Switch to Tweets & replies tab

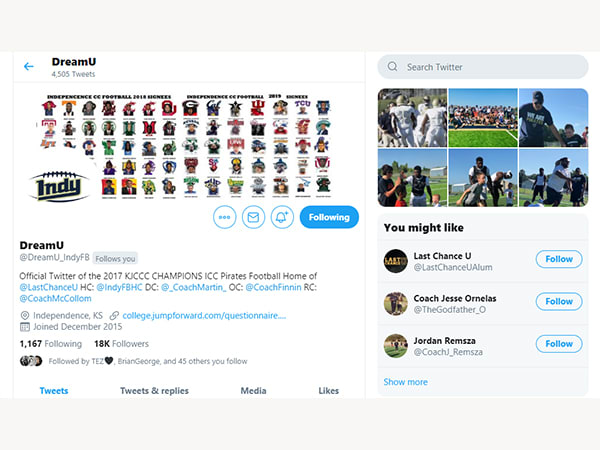coord(154,391)
